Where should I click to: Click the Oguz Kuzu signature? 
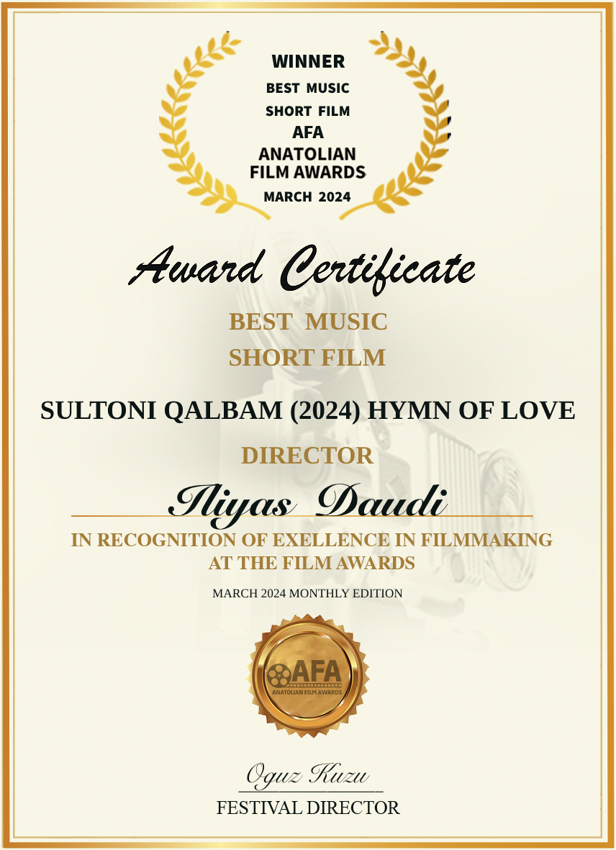tap(308, 775)
